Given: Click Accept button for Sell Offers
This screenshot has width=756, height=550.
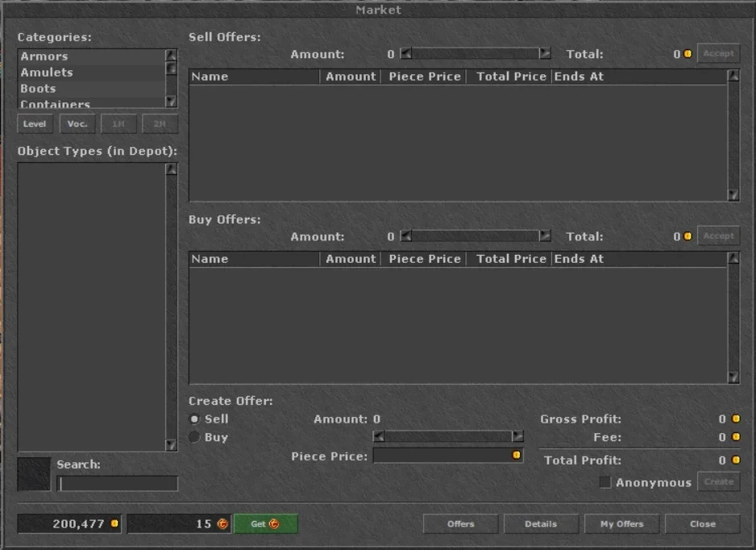Looking at the screenshot, I should tap(718, 53).
